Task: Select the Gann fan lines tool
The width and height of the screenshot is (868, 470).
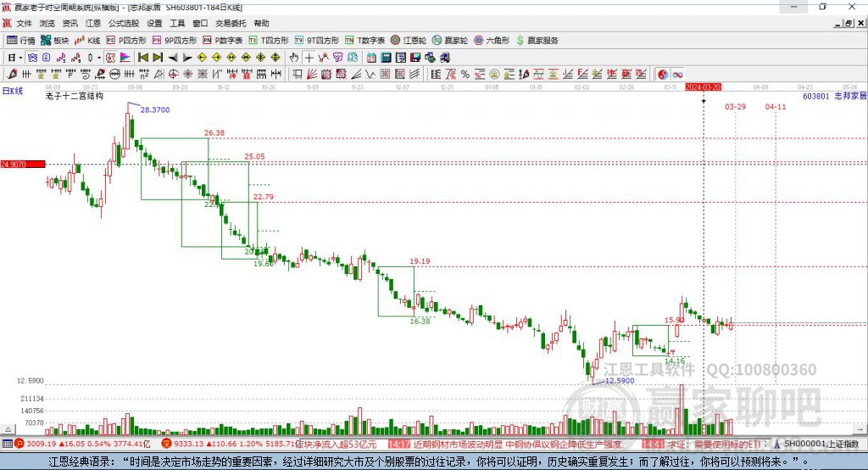Action: coord(312,74)
